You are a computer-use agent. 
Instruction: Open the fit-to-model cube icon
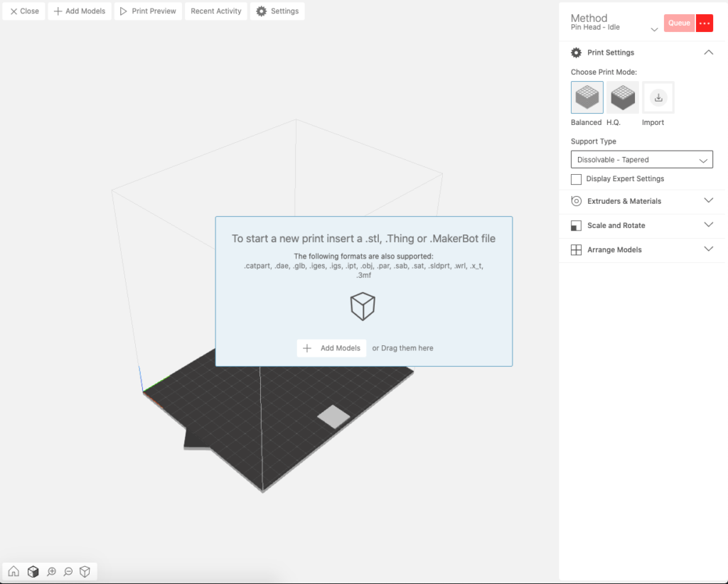coord(85,571)
